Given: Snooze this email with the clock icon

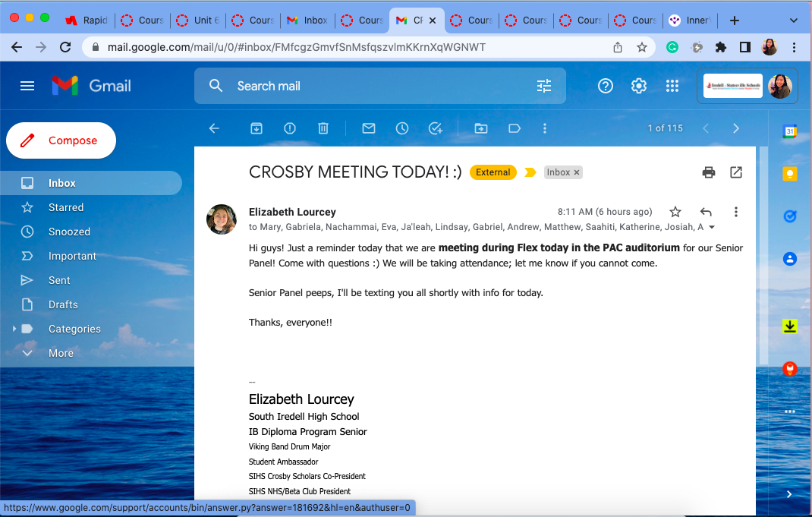Looking at the screenshot, I should [x=402, y=128].
